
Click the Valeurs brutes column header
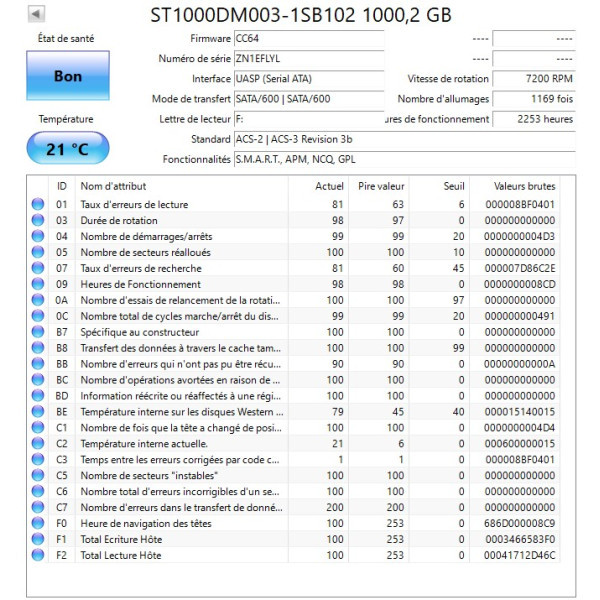click(x=515, y=186)
